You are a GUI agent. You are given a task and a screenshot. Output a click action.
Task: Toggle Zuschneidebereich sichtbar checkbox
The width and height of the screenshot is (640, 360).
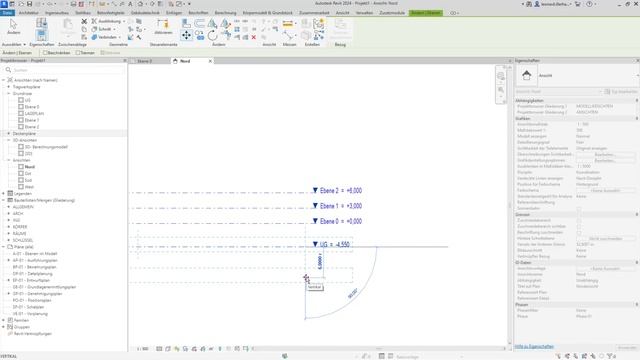tap(579, 226)
